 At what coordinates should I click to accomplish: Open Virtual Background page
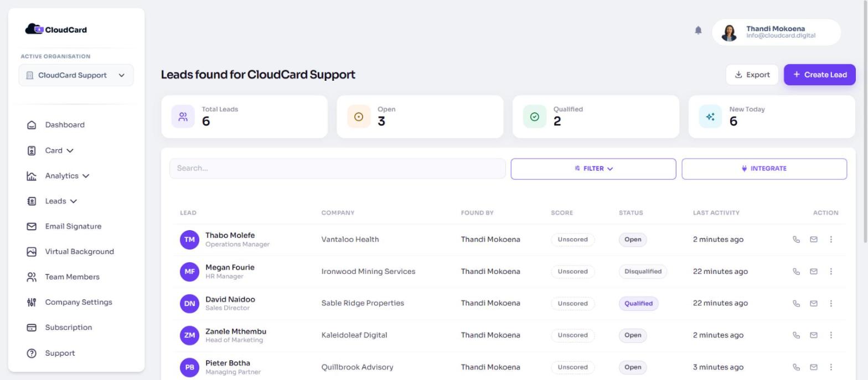click(x=80, y=252)
